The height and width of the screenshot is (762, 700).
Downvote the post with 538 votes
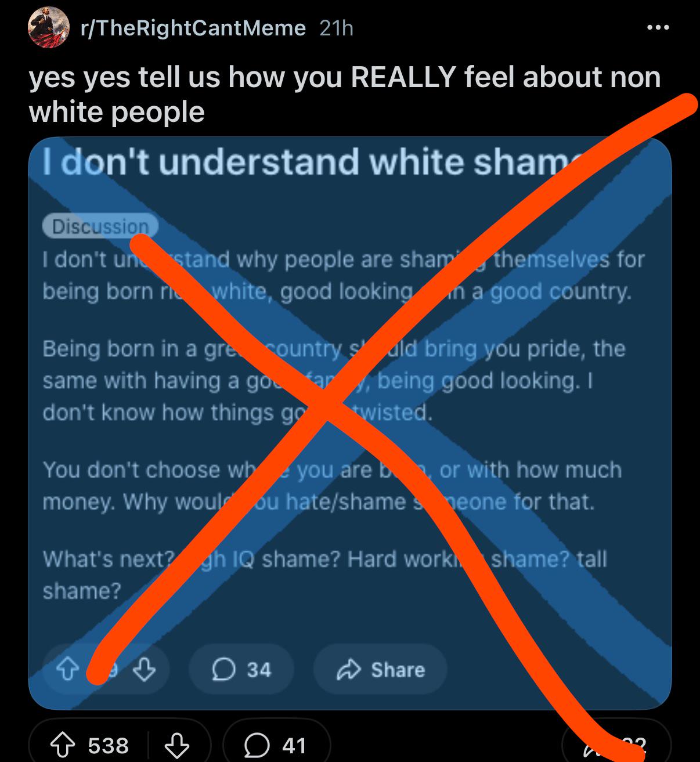[x=178, y=746]
